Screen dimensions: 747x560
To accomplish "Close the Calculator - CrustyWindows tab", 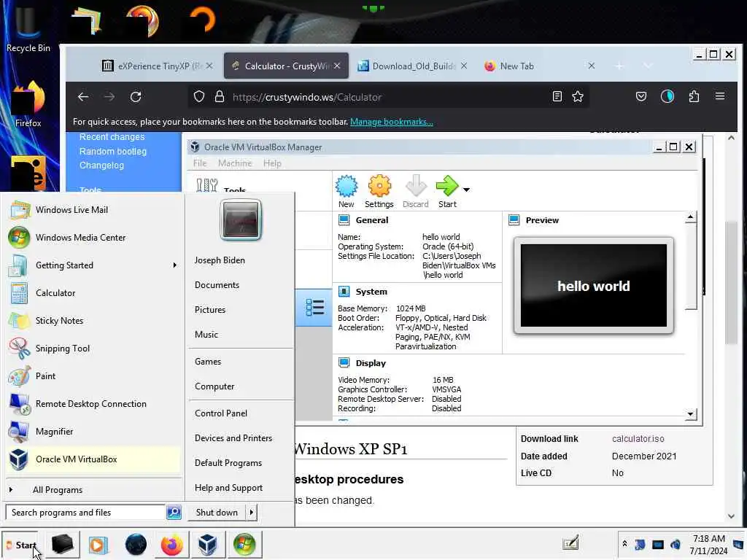I will [337, 66].
